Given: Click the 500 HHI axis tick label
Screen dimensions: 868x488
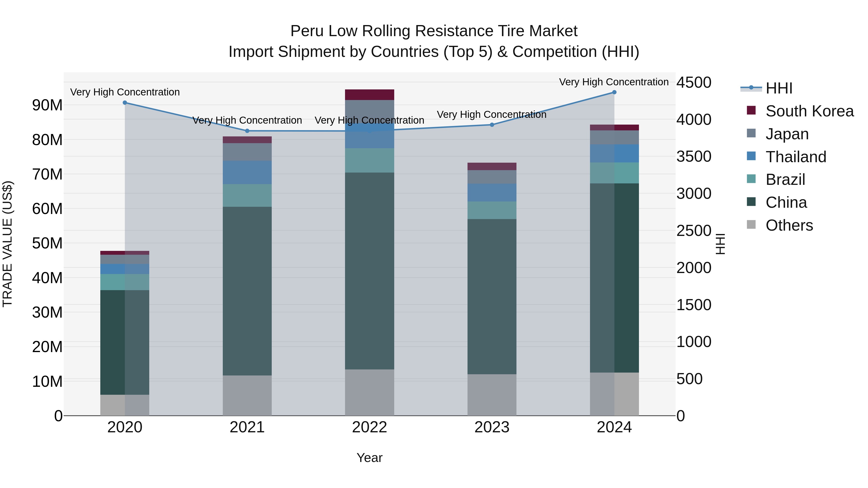Looking at the screenshot, I should 690,379.
